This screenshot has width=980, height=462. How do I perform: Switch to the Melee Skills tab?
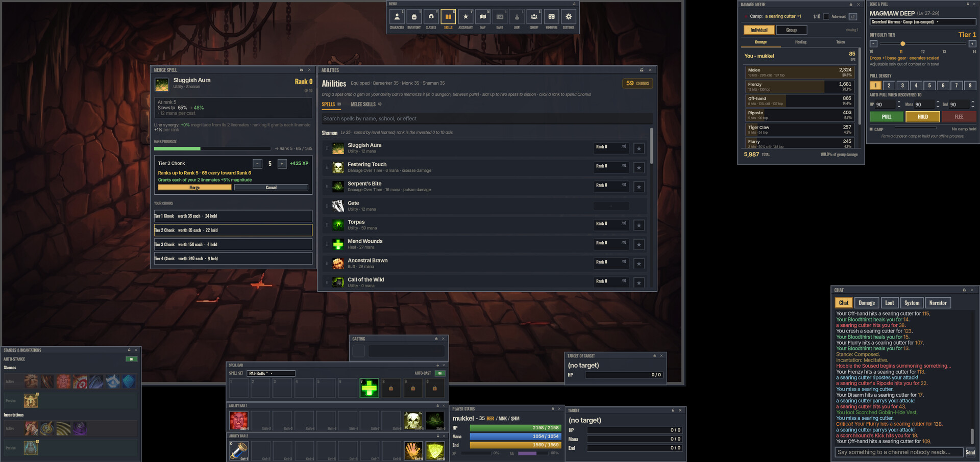[366, 104]
